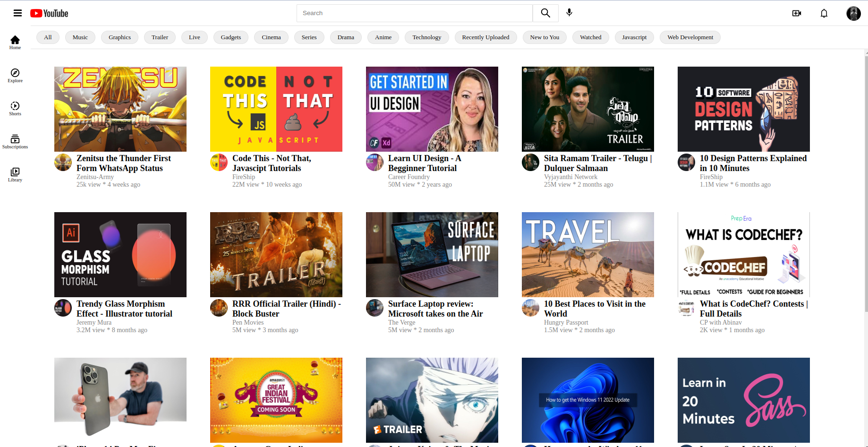This screenshot has height=447, width=868.
Task: Select the Music category chip
Action: pos(80,37)
